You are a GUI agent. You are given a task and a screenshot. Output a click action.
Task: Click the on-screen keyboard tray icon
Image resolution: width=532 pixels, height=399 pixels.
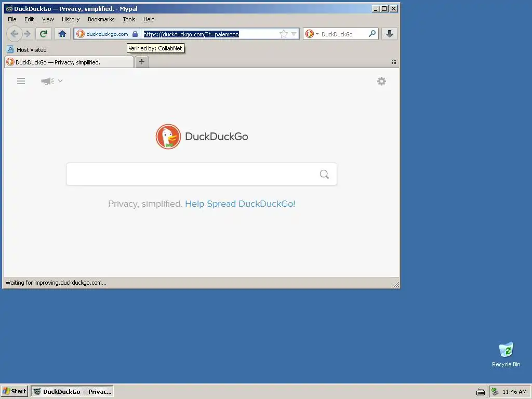[481, 392]
